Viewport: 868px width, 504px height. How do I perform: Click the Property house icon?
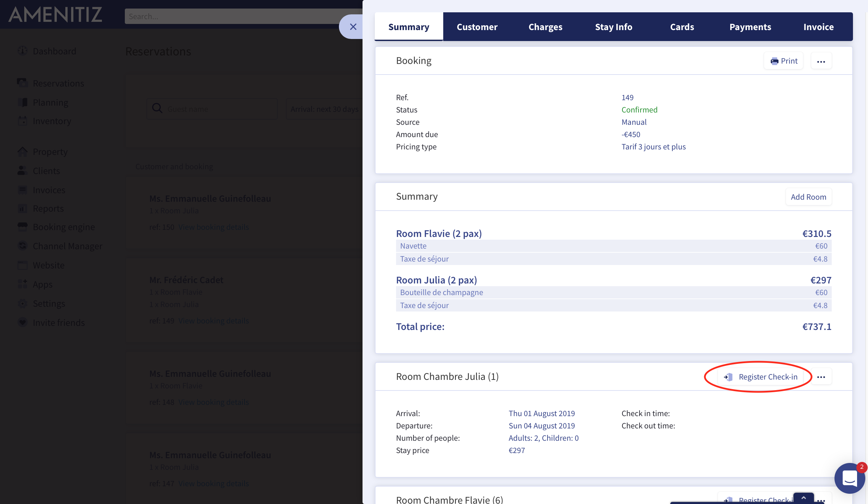(x=22, y=151)
